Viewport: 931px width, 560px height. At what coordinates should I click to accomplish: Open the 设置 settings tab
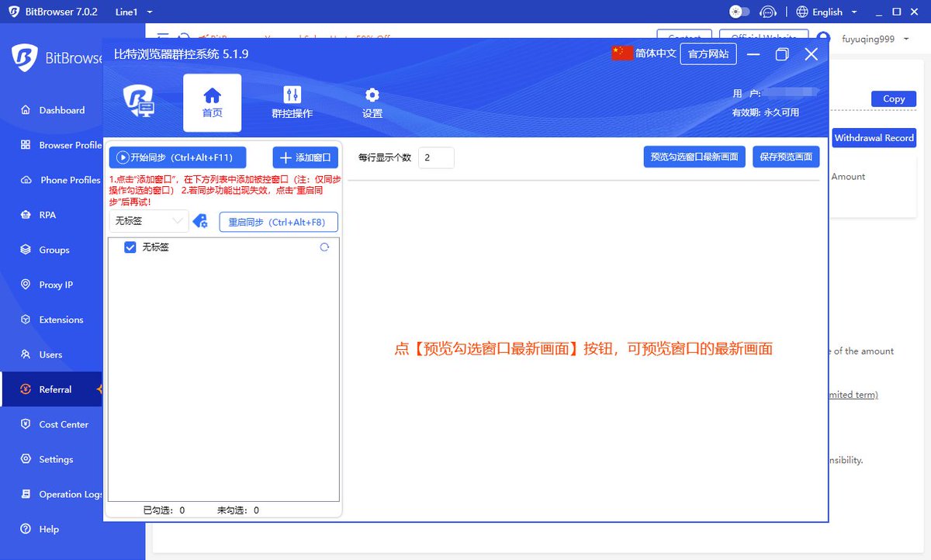372,102
